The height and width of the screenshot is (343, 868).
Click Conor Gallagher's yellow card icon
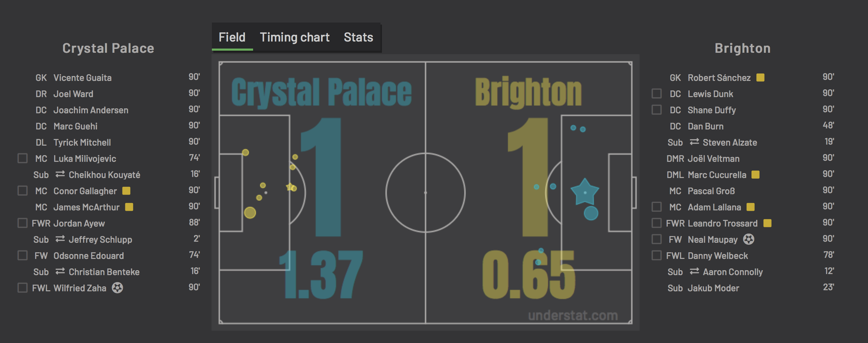coord(126,191)
